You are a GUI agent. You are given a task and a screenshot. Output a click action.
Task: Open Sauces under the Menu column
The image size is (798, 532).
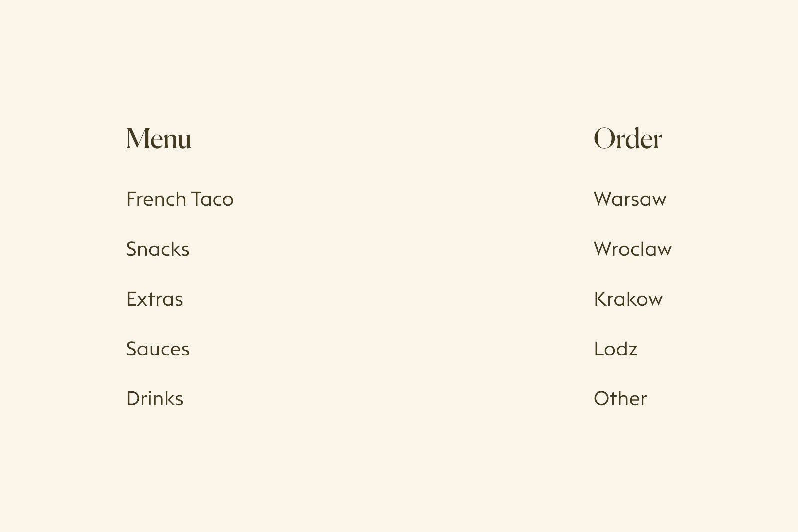coord(158,349)
